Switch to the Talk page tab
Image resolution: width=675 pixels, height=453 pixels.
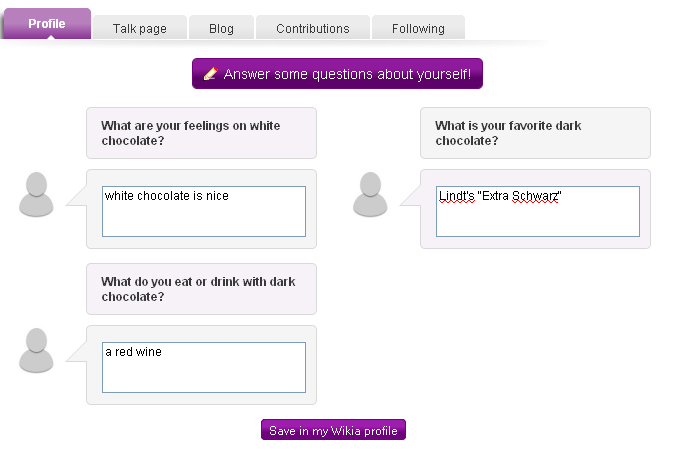coord(139,29)
